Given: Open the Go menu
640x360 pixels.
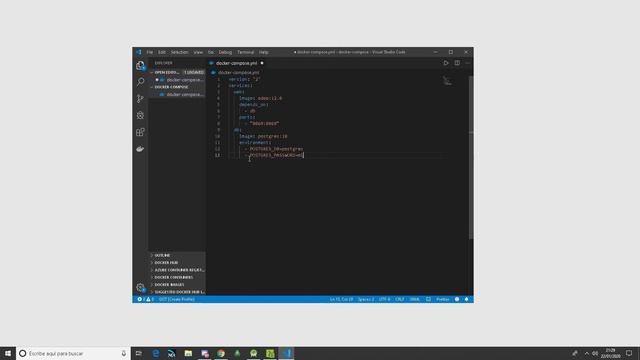Looking at the screenshot, I should click(211, 52).
